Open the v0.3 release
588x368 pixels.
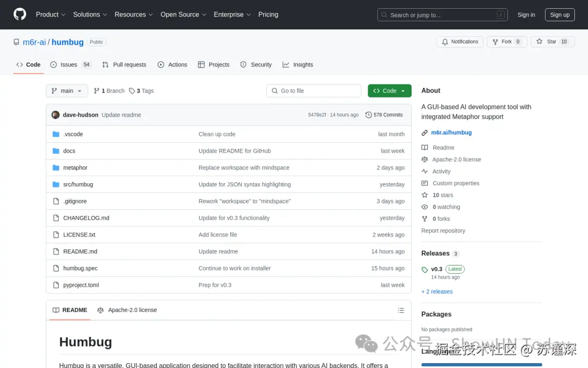pyautogui.click(x=437, y=269)
